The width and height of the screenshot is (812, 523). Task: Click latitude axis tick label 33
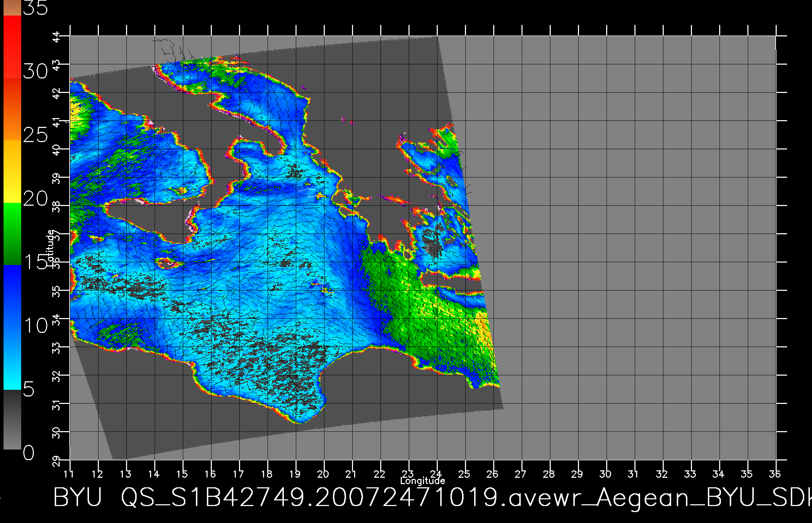tap(57, 347)
